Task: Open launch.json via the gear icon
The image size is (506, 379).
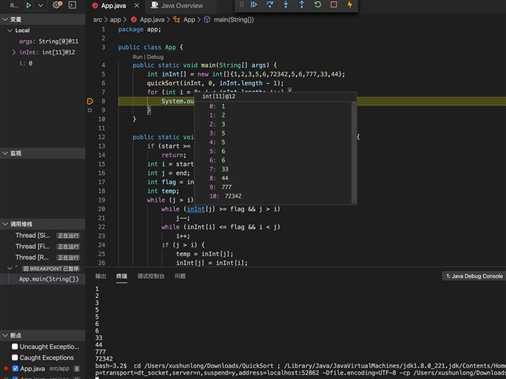Action: [58, 5]
